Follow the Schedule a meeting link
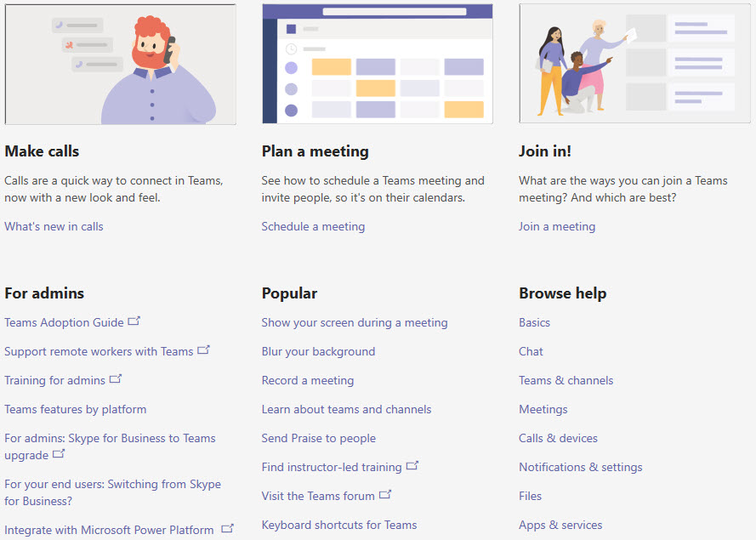This screenshot has height=540, width=756. [314, 226]
